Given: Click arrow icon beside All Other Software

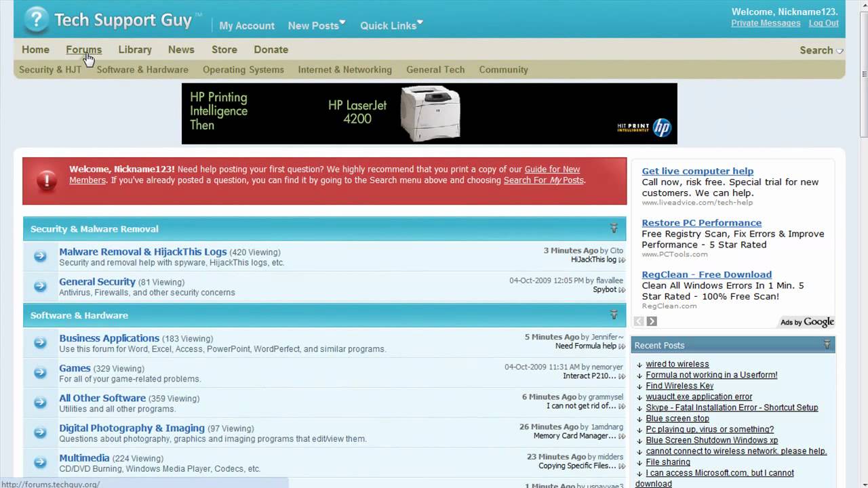Looking at the screenshot, I should pos(40,403).
